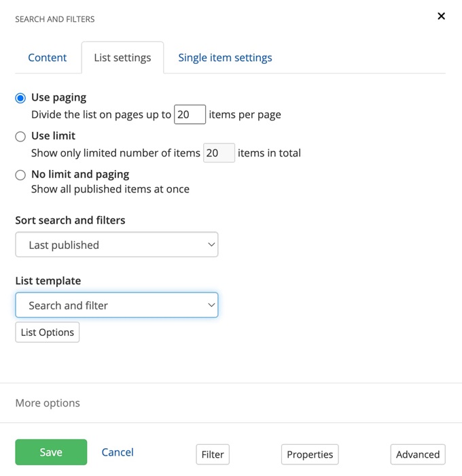462x476 pixels.
Task: Choose the Use limit radio option
Action: 20,137
